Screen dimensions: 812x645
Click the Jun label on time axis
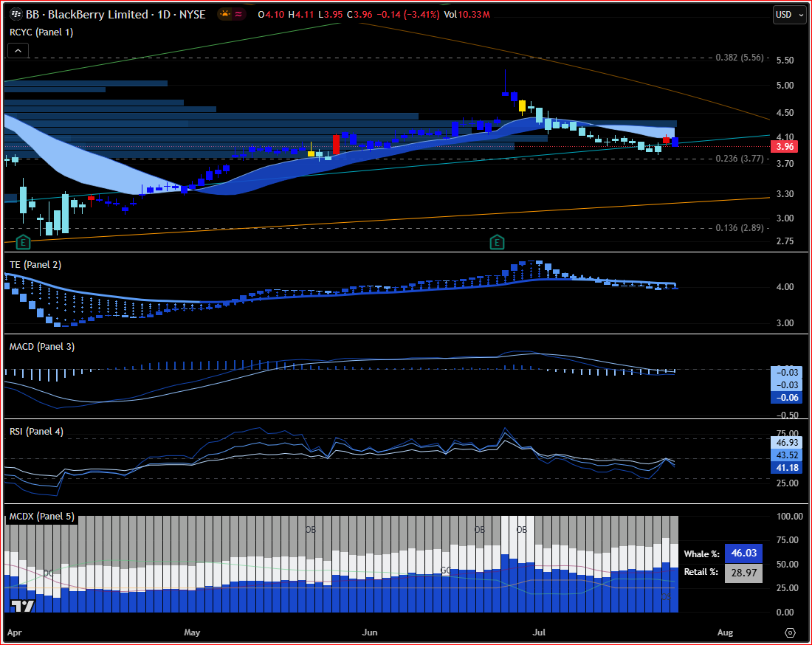pos(370,632)
